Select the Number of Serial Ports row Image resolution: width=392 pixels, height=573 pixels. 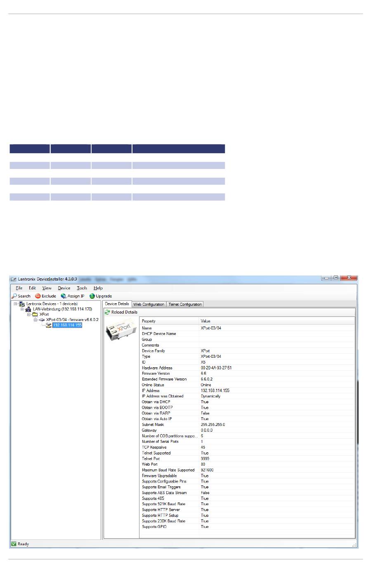[247, 442]
